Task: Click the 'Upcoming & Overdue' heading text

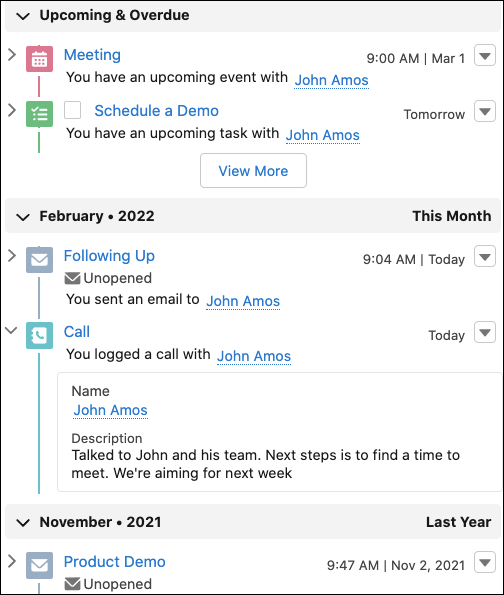Action: [x=114, y=15]
